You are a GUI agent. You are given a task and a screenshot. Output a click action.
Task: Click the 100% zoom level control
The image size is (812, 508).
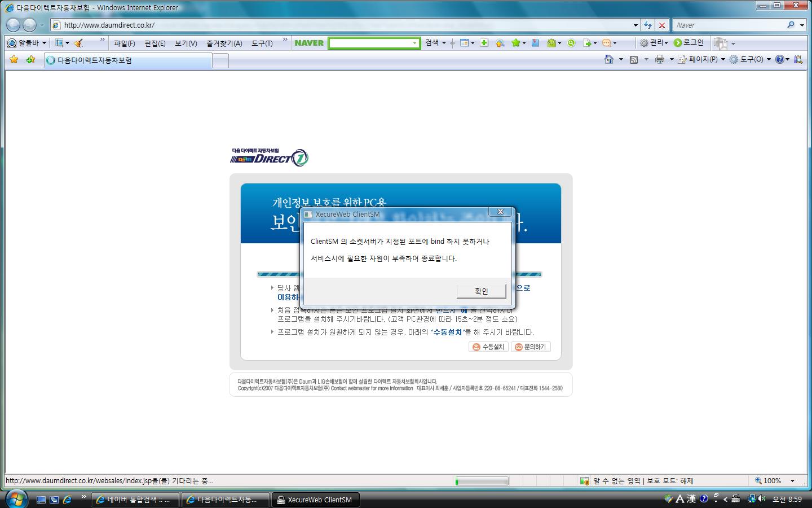click(x=775, y=481)
